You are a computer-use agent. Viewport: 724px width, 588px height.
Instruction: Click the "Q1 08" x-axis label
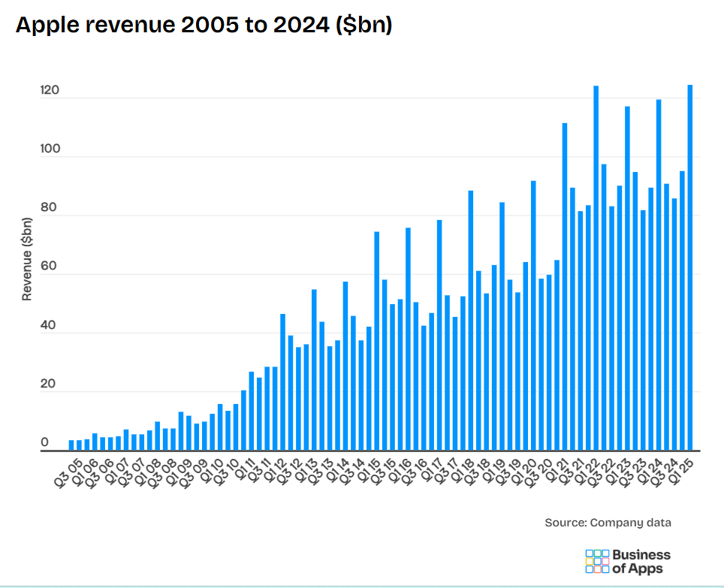click(x=146, y=472)
